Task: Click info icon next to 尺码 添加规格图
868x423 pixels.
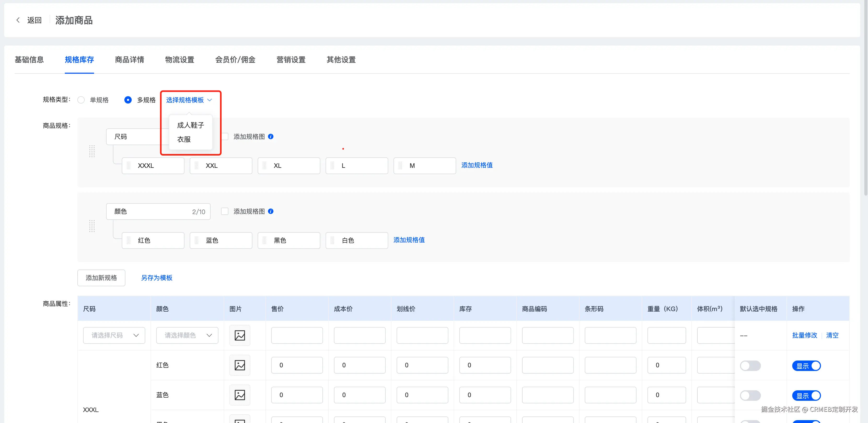Action: (x=271, y=136)
